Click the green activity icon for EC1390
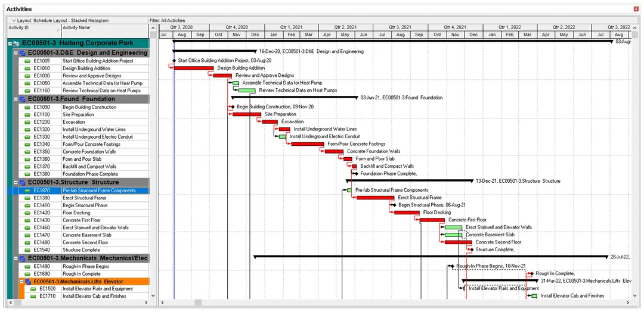The image size is (644, 312). 27,198
